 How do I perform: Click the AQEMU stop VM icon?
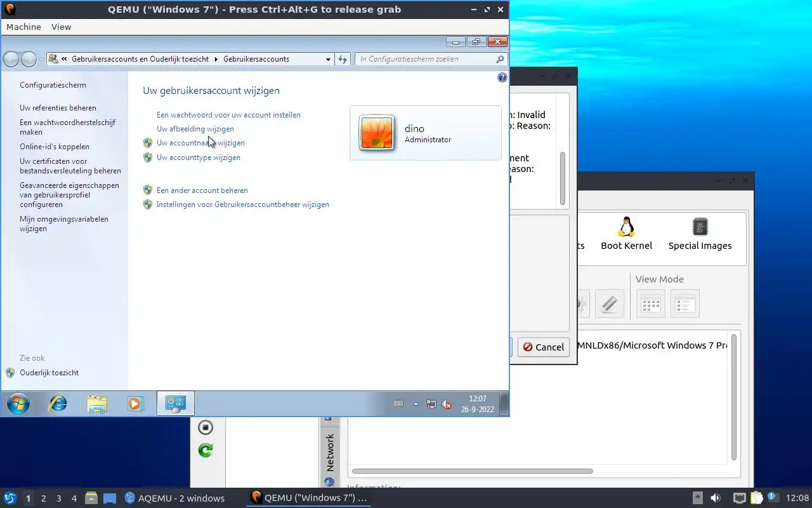click(x=206, y=427)
